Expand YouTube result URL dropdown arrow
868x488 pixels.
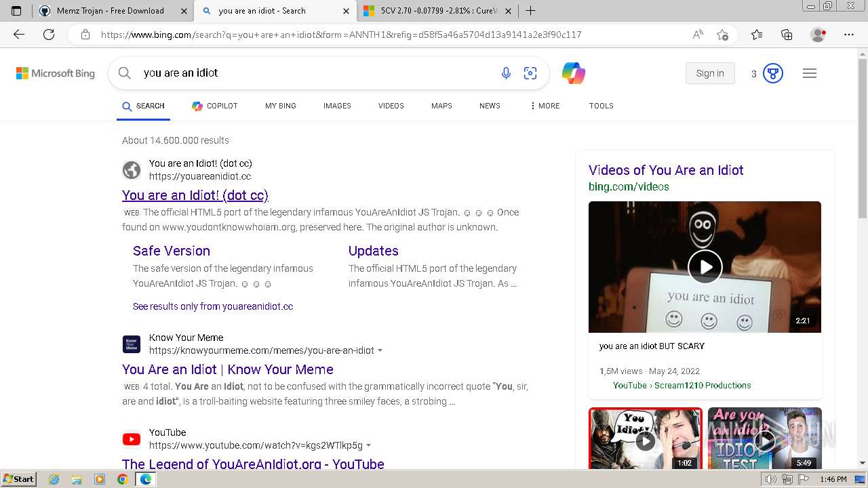coord(368,445)
